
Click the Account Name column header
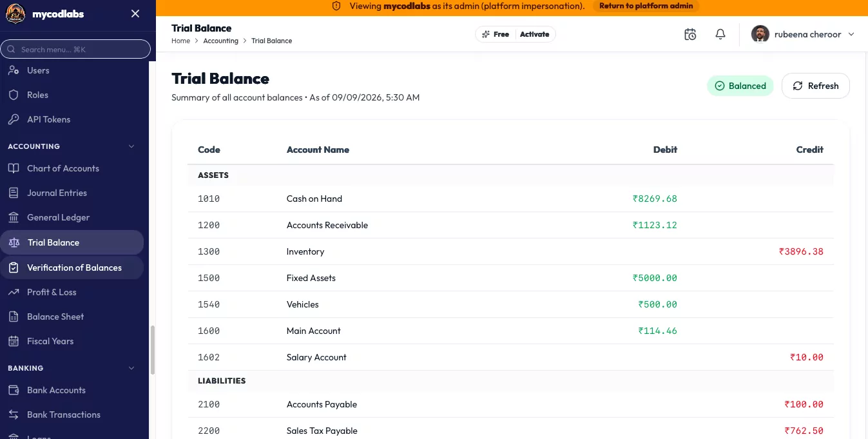[x=318, y=150]
